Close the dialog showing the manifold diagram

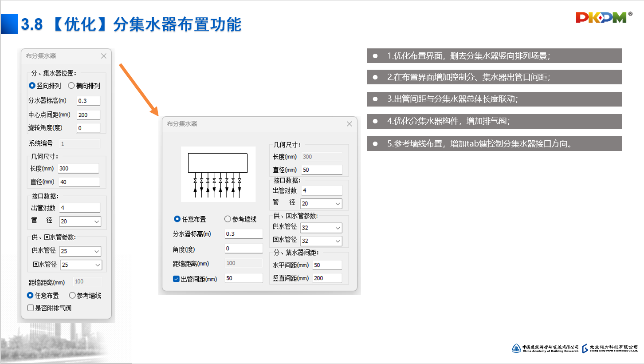349,124
